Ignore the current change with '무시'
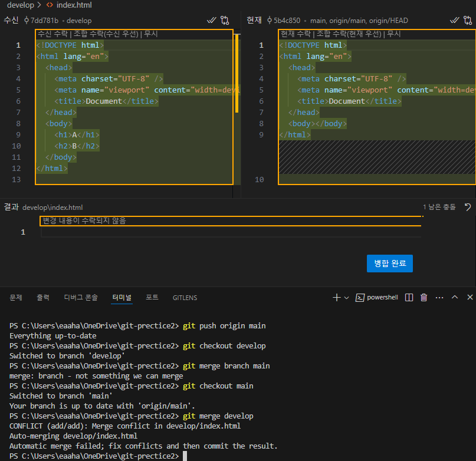 click(394, 34)
